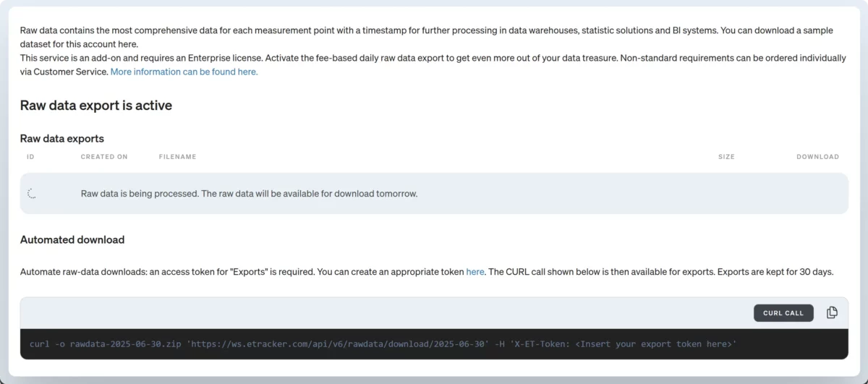Follow the 'here' link to create an export token

click(475, 272)
